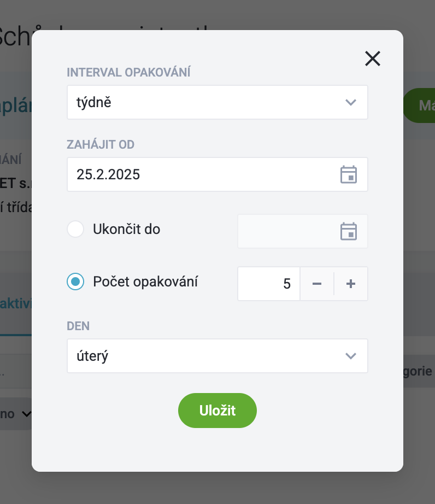Screen dimensions: 435x504
Task: Select the Ukončit do radio option
Action: pyautogui.click(x=75, y=229)
